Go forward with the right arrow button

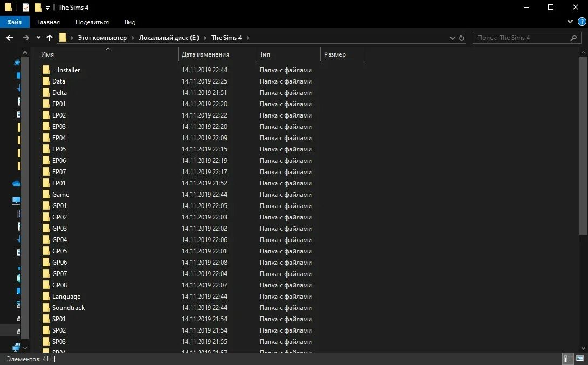point(25,38)
